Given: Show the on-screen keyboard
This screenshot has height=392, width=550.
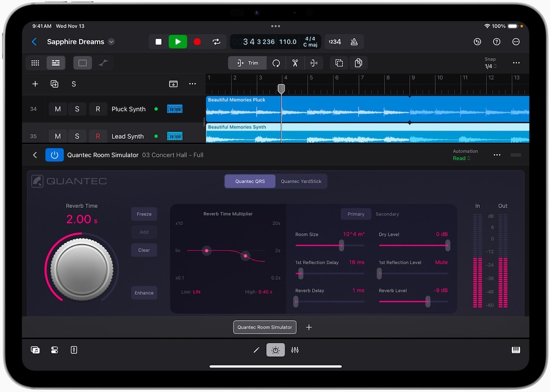Looking at the screenshot, I should pos(516,350).
